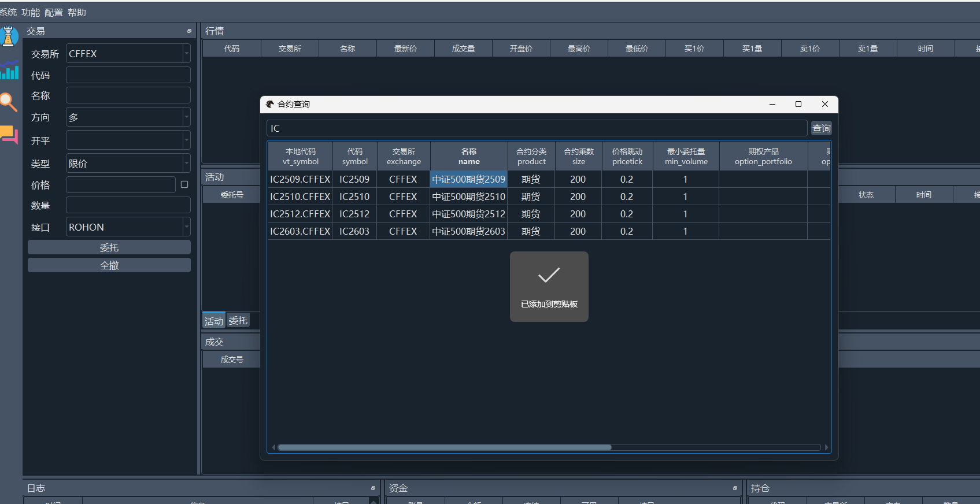Sort by 本地代码 vt_symbol column header
980x504 pixels.
(x=301, y=156)
